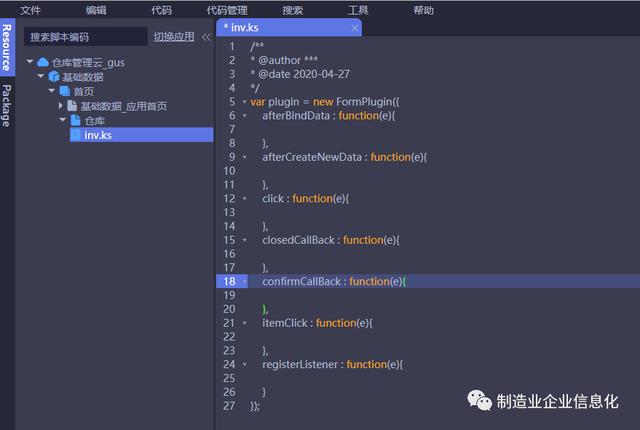Collapse the 仓库 tree node
The width and height of the screenshot is (640, 430).
click(x=62, y=120)
